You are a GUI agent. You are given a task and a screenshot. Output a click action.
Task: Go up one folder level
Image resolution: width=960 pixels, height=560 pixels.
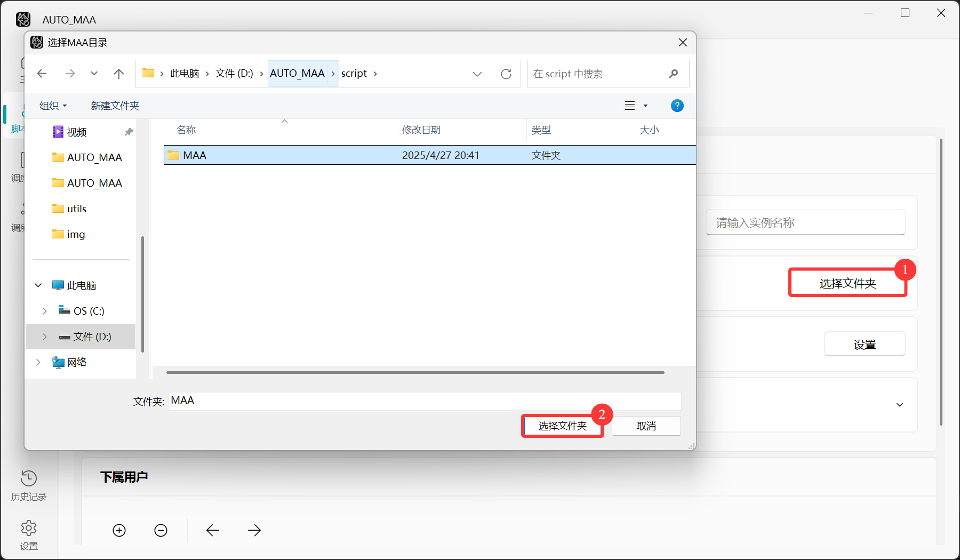(119, 74)
